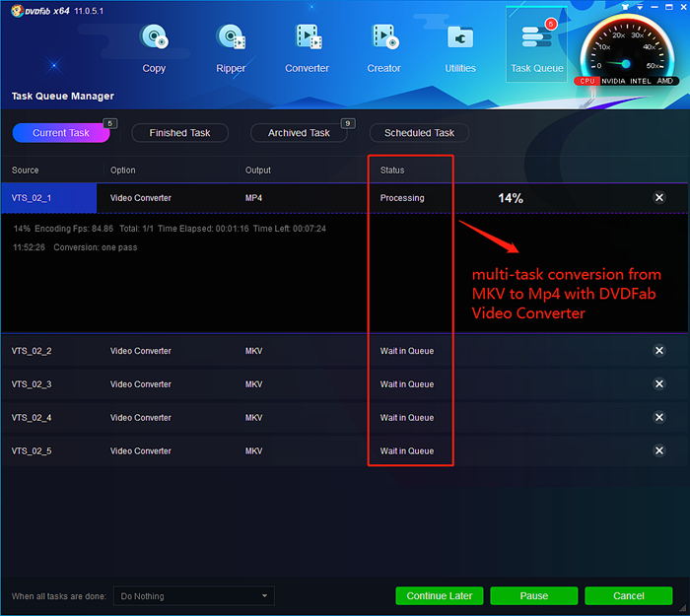Click the Output column header
The height and width of the screenshot is (616, 690).
(258, 171)
